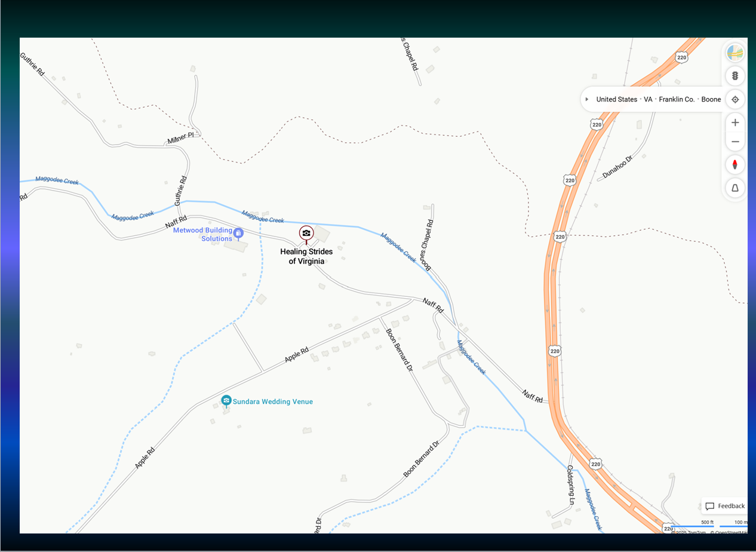The image size is (756, 552).
Task: Click the locate me crosshair button
Action: click(735, 99)
